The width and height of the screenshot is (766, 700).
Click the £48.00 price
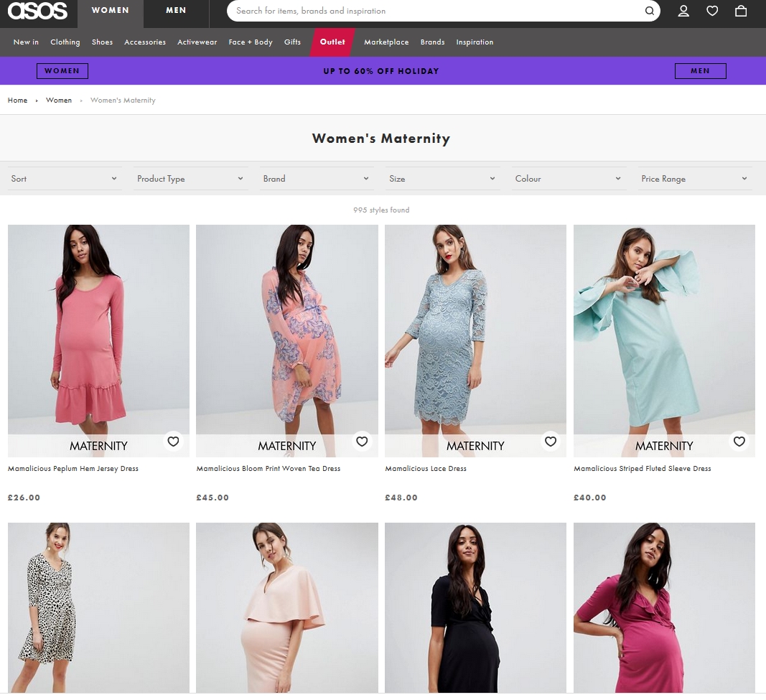click(x=401, y=498)
